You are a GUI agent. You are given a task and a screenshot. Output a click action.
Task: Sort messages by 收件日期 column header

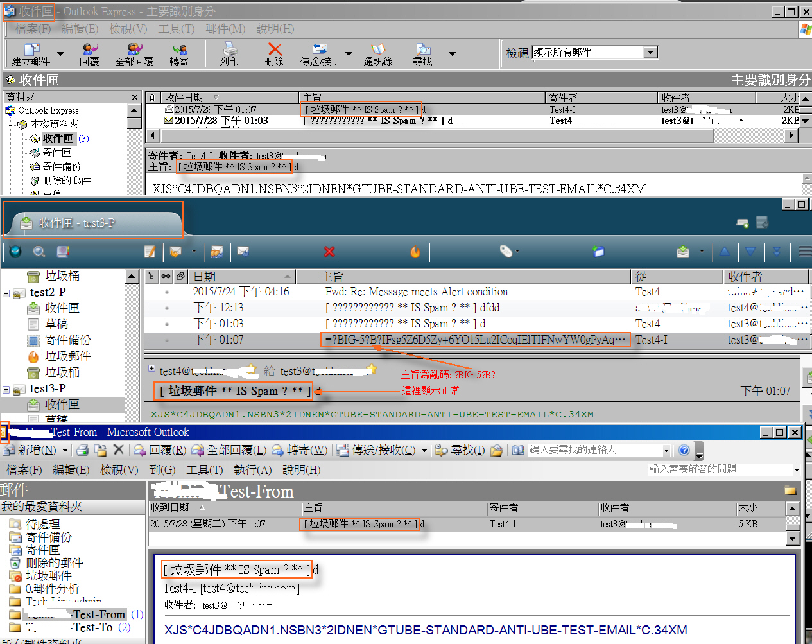[x=184, y=98]
